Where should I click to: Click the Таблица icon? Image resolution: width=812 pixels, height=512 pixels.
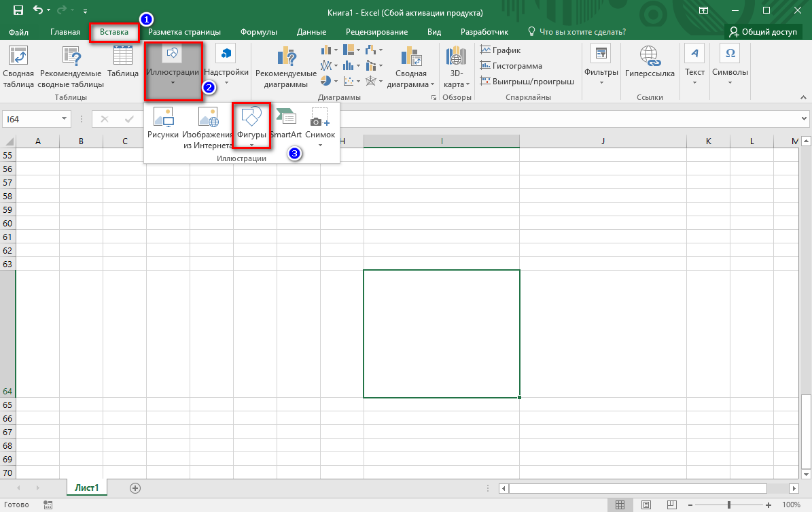(123, 56)
